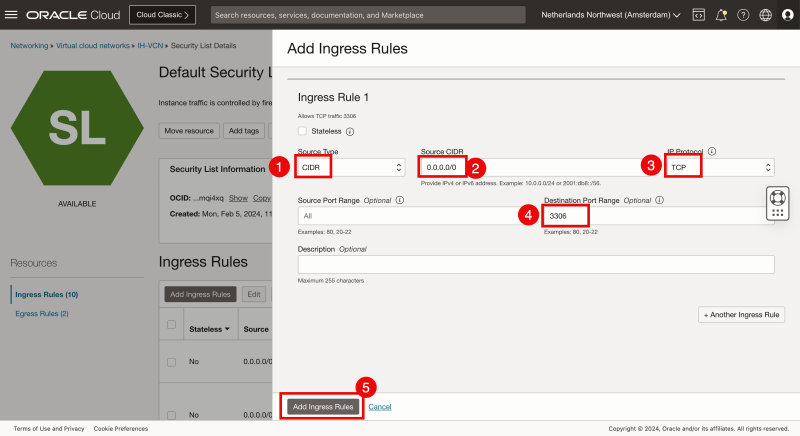The width and height of the screenshot is (800, 436).
Task: Click the Destination Port Range field
Action: (x=660, y=216)
